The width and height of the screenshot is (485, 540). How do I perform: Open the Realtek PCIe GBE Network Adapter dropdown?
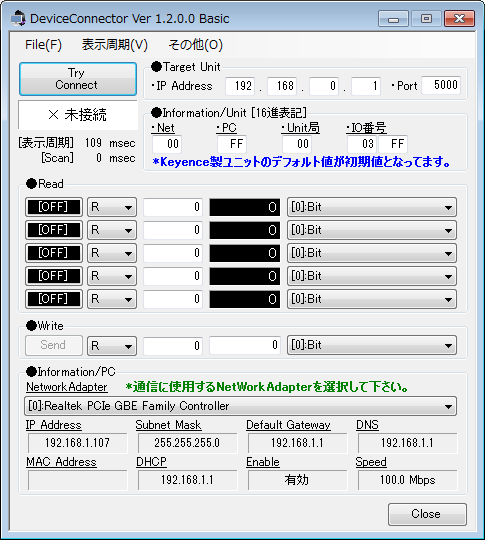(x=240, y=406)
